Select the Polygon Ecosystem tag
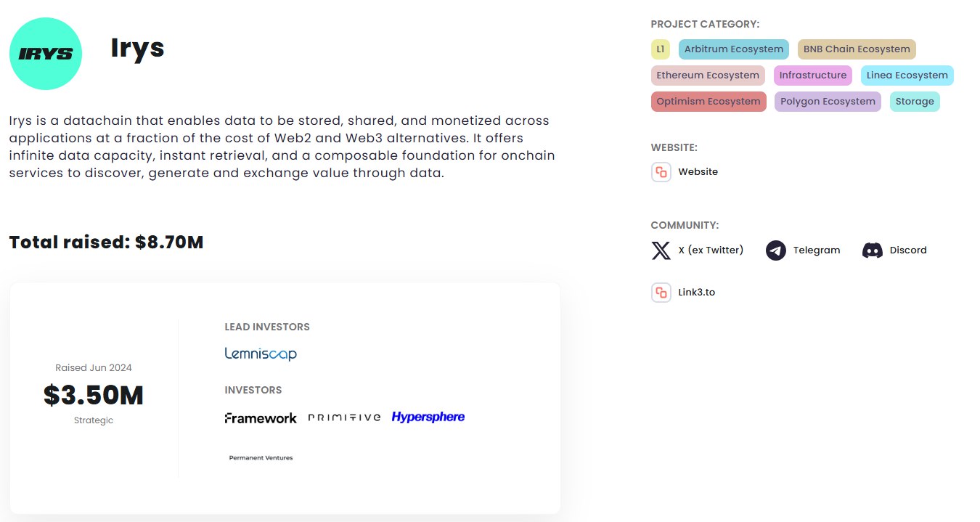The height and width of the screenshot is (522, 980). (828, 102)
